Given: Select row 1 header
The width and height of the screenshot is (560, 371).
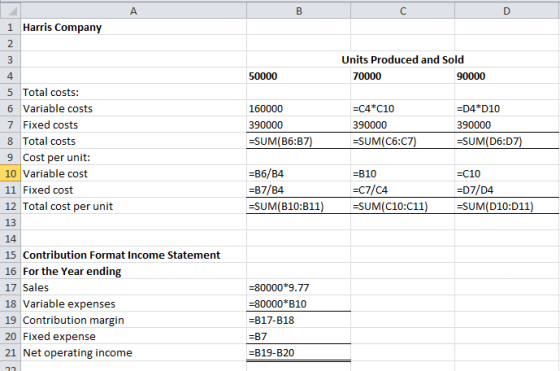Looking at the screenshot, I should click(x=10, y=27).
